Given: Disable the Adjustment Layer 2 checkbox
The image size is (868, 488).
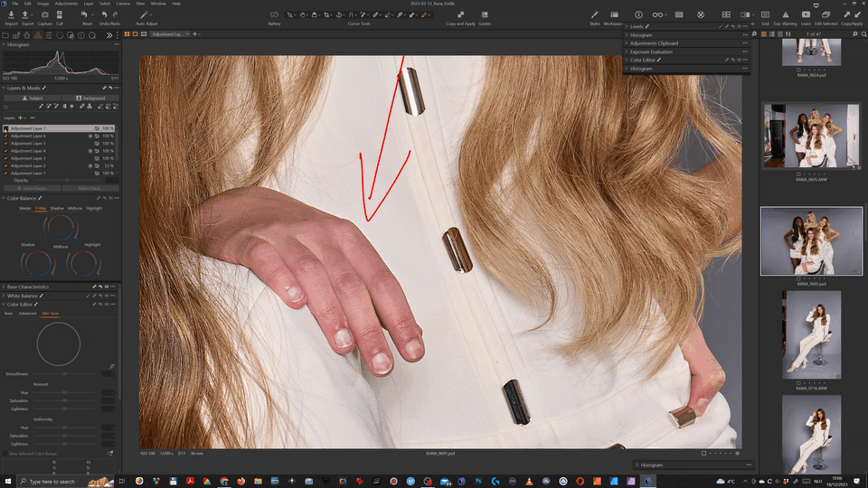Looking at the screenshot, I should coord(5,166).
